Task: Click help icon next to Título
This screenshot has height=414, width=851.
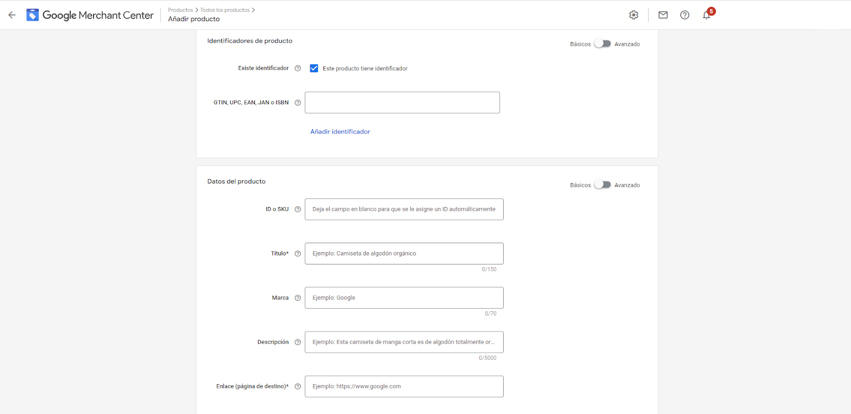Action: [x=298, y=254]
